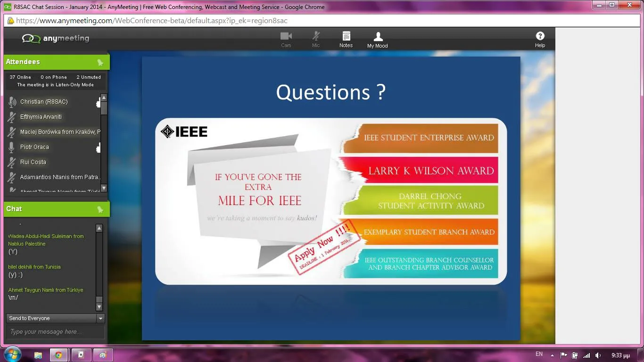This screenshot has width=644, height=362.
Task: Select attendee name Piotr Graca
Action: click(34, 147)
